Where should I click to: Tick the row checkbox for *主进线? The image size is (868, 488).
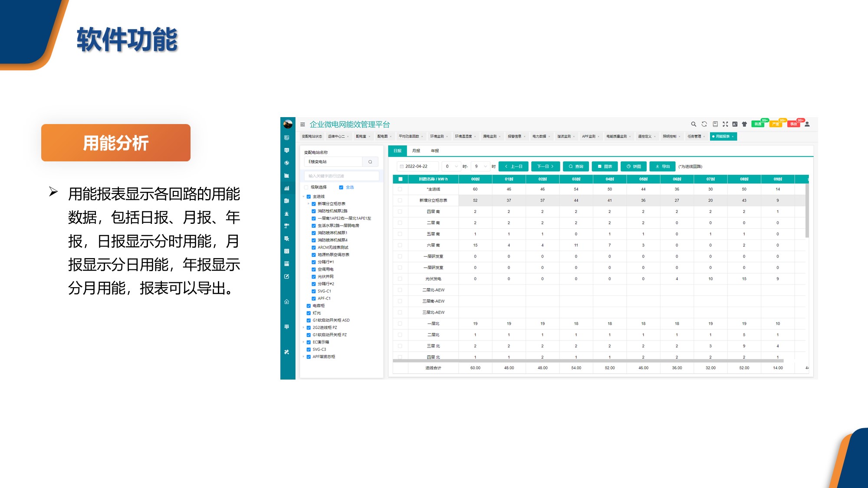tap(400, 189)
